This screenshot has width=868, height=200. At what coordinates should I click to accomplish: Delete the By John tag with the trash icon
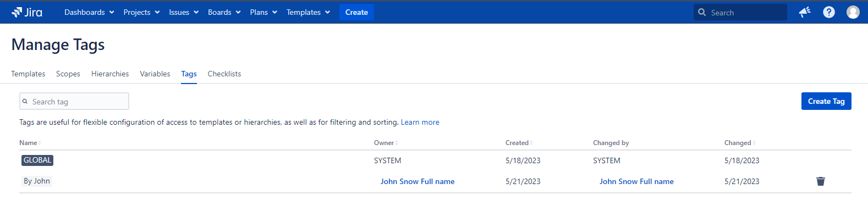(x=821, y=181)
